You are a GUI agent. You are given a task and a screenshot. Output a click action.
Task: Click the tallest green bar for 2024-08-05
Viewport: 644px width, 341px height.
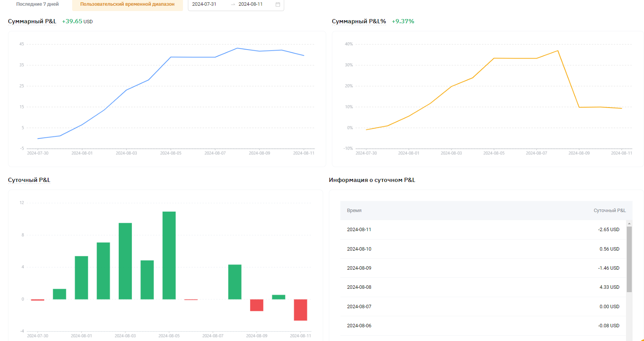[x=169, y=255]
